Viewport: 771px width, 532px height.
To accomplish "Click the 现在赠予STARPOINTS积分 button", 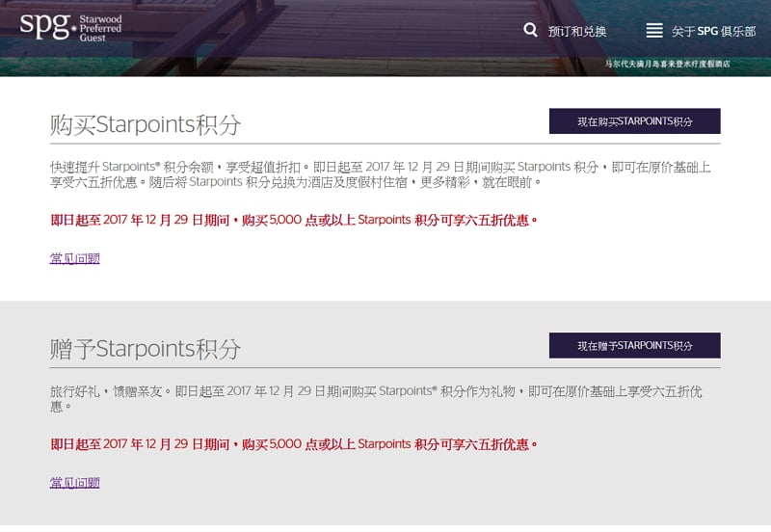I will point(635,345).
